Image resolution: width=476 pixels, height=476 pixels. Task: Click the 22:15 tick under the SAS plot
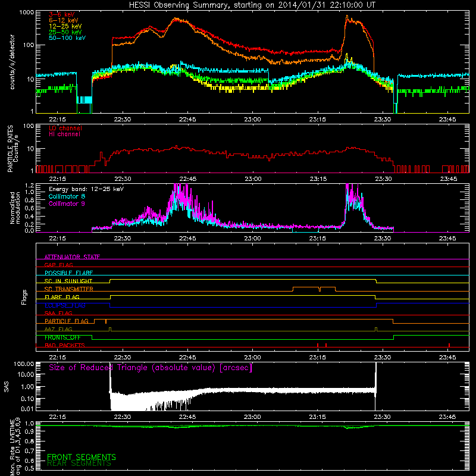[57, 417]
